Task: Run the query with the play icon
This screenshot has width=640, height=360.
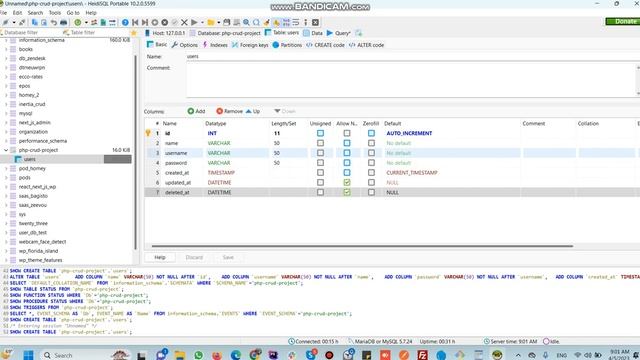Action: tap(194, 22)
